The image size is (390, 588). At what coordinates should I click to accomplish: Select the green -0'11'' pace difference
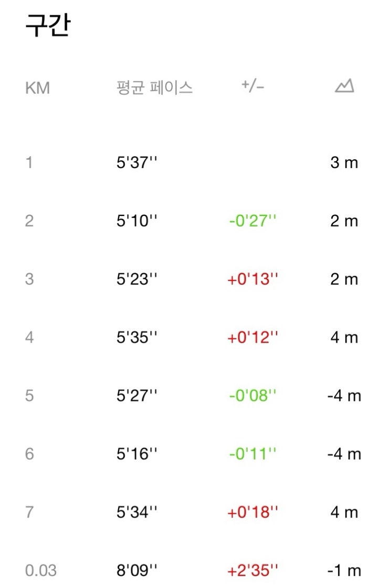tap(252, 454)
